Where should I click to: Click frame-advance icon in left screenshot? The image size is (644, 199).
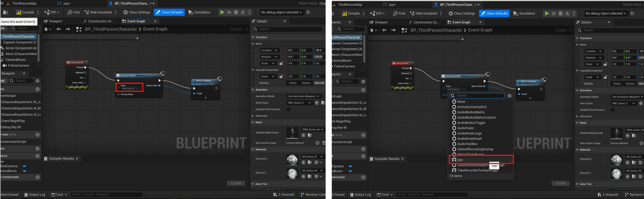tap(229, 12)
